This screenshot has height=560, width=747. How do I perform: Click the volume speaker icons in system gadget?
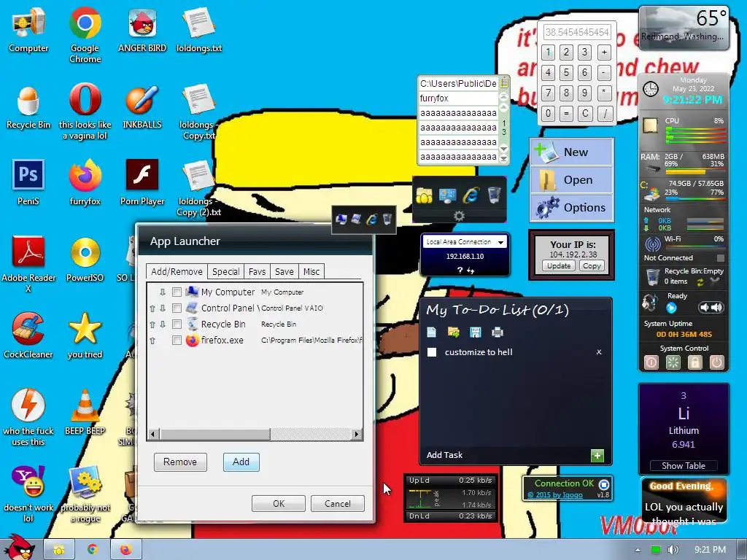(711, 308)
